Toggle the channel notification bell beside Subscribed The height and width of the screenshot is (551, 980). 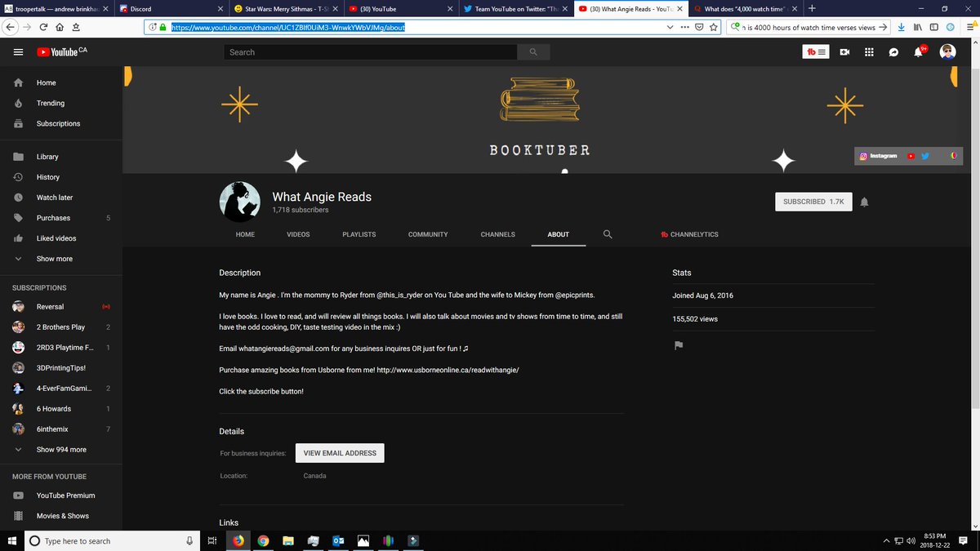click(864, 202)
